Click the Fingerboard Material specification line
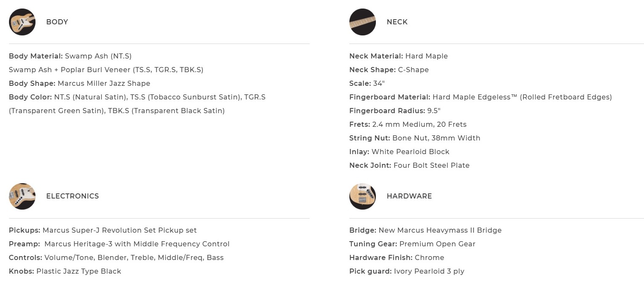This screenshot has height=295, width=644. (480, 97)
